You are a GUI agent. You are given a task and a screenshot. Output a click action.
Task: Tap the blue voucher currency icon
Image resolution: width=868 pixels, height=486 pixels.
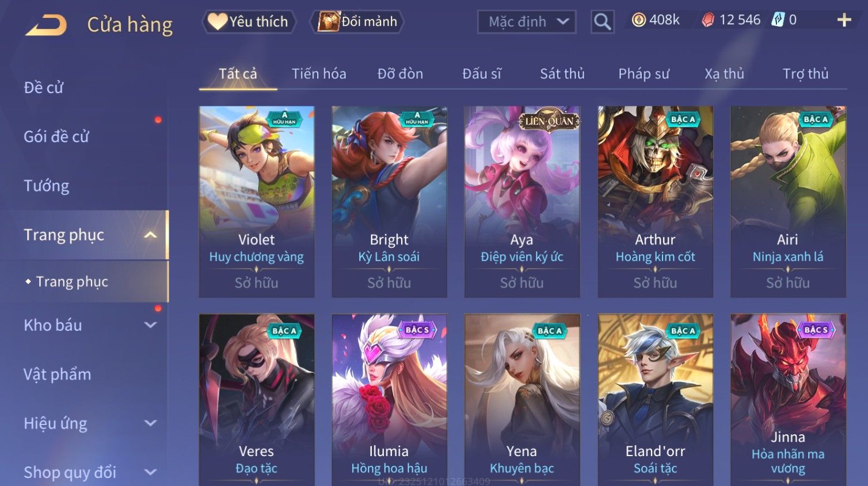[778, 20]
